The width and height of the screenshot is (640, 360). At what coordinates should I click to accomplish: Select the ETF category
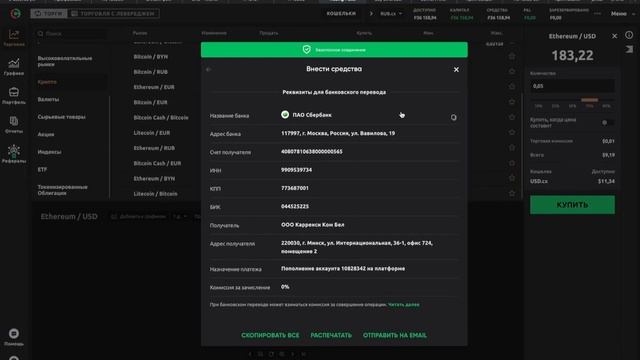point(42,169)
